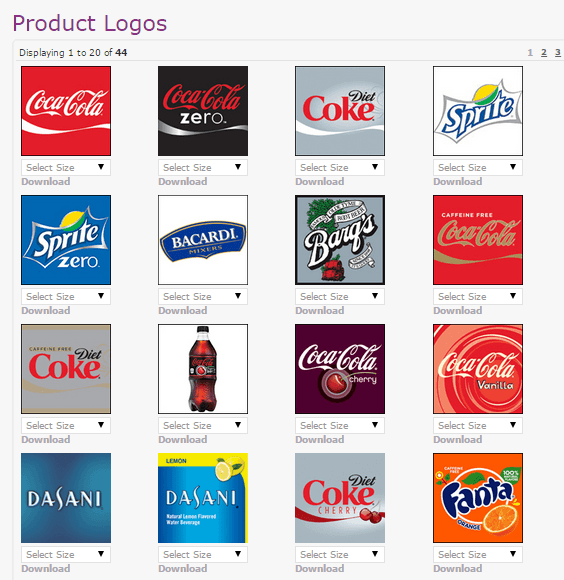Click Download under Bacardi Mixers logo
Screen dimensions: 564x580
coord(183,311)
